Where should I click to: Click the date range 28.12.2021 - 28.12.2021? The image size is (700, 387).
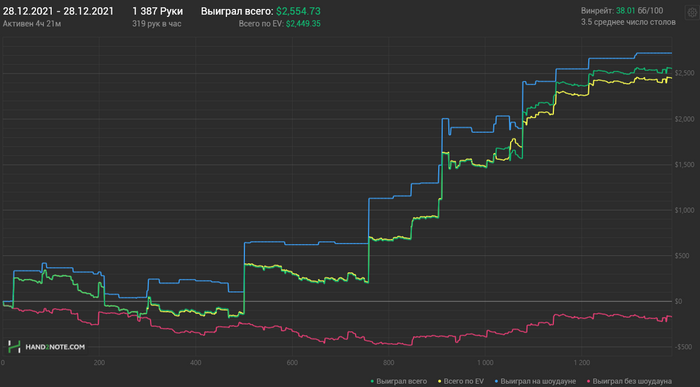[x=58, y=11]
